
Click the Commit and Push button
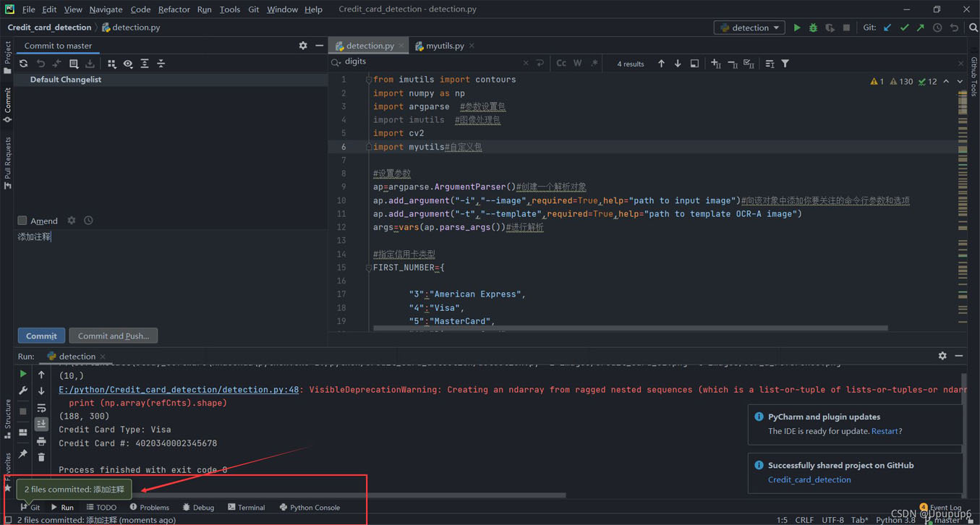tap(114, 336)
